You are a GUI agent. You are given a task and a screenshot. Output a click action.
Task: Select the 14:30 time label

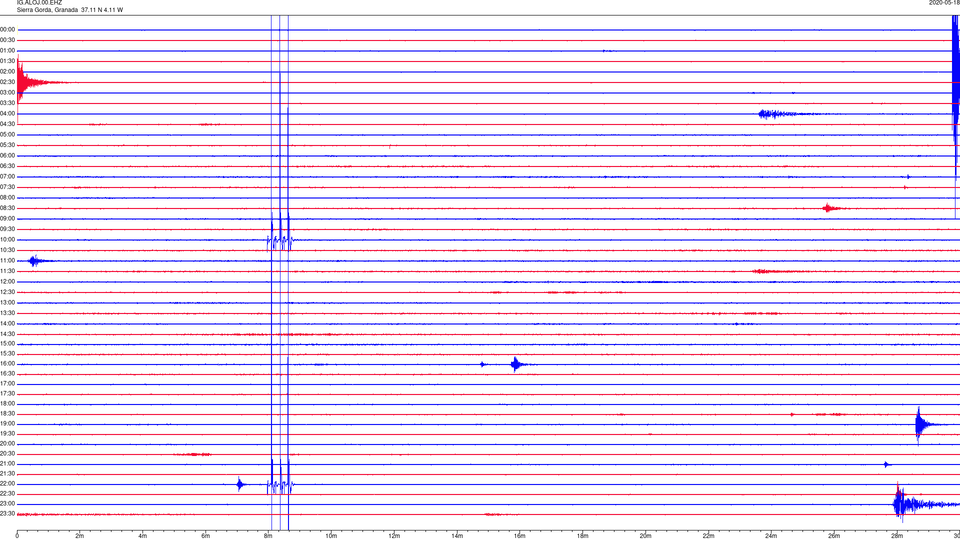8,334
